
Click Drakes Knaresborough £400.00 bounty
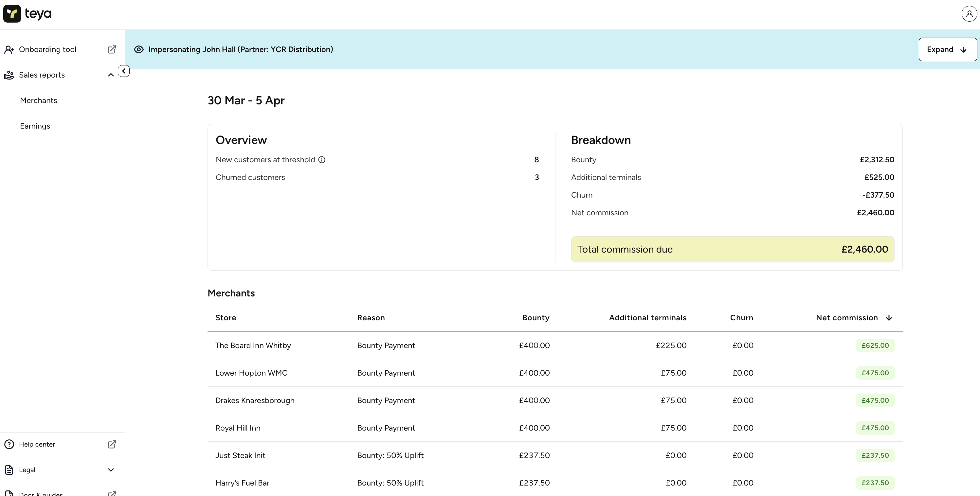[x=534, y=400]
